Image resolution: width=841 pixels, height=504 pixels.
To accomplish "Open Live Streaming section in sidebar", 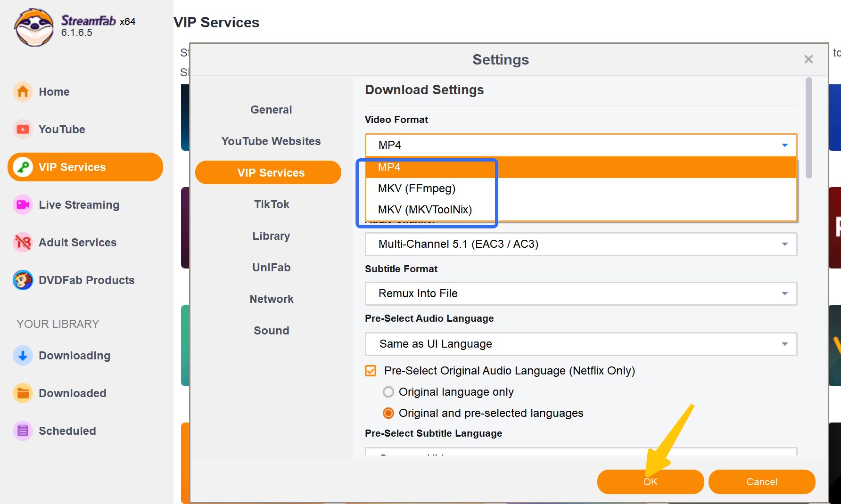I will tap(79, 205).
